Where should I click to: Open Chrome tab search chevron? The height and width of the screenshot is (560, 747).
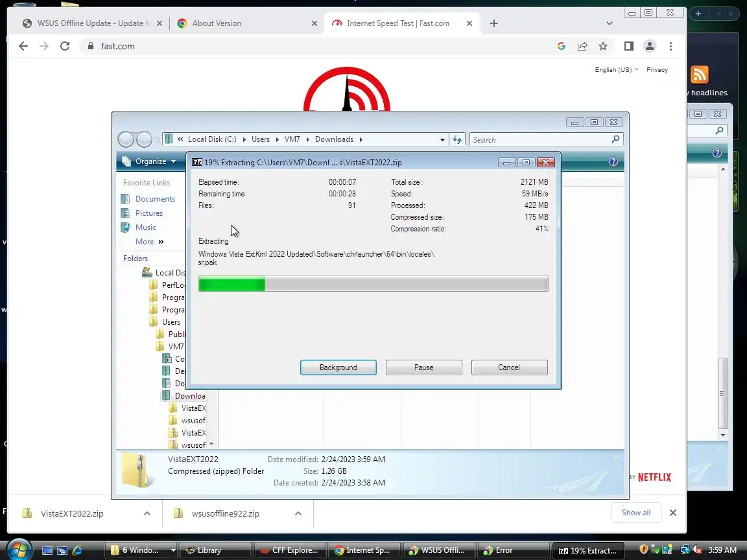point(610,23)
